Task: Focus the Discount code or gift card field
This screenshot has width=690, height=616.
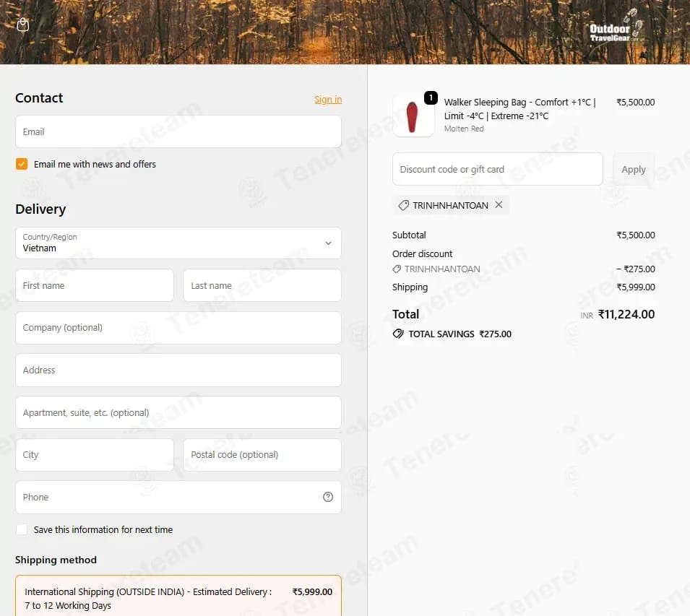Action: click(x=497, y=169)
